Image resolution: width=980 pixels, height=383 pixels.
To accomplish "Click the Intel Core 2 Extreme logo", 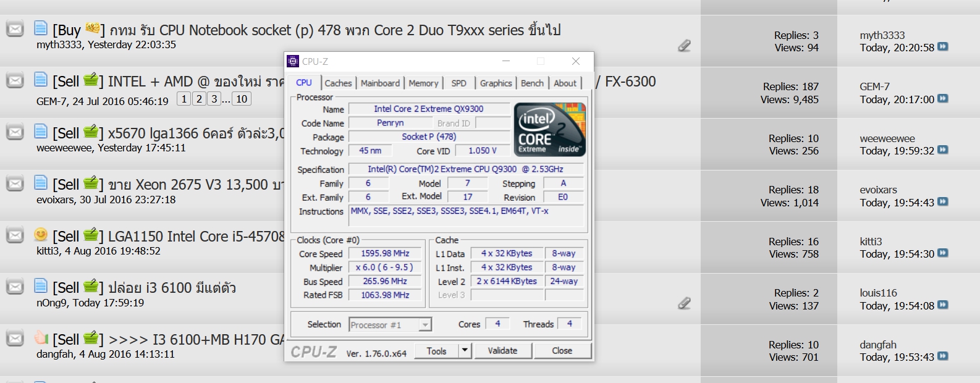I will (549, 130).
